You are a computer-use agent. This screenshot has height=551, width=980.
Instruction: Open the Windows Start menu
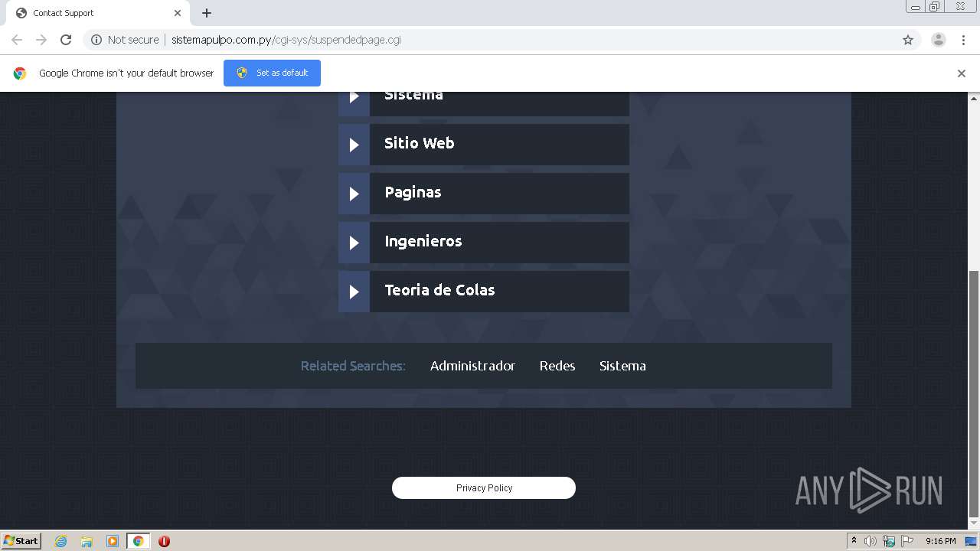click(21, 540)
